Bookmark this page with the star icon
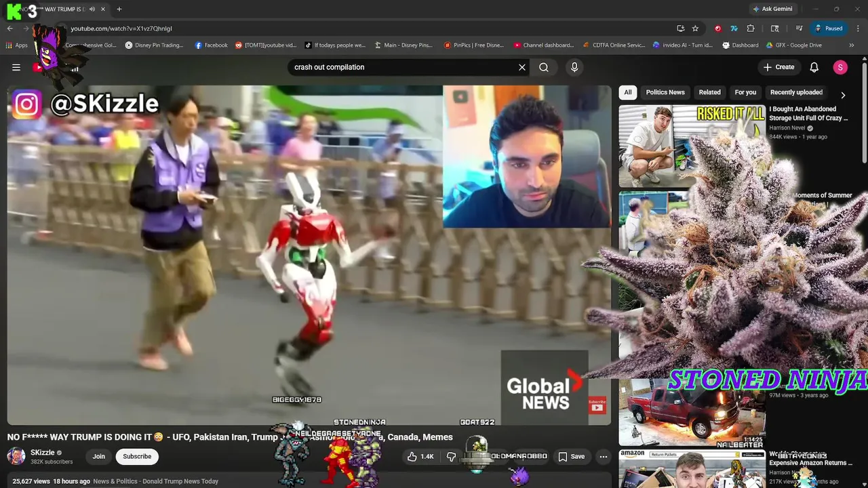The image size is (868, 488). pyautogui.click(x=695, y=28)
